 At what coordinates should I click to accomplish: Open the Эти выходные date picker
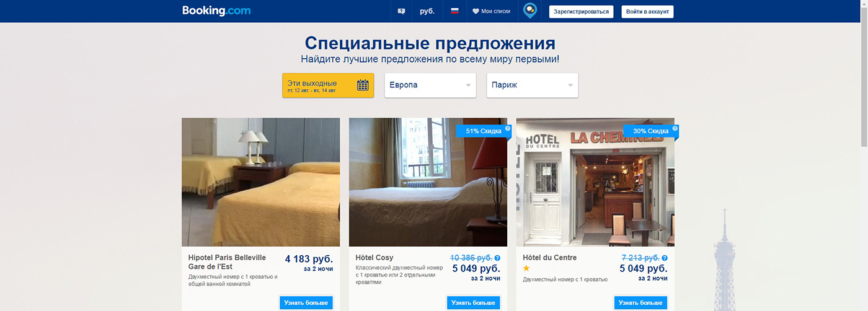tap(328, 85)
